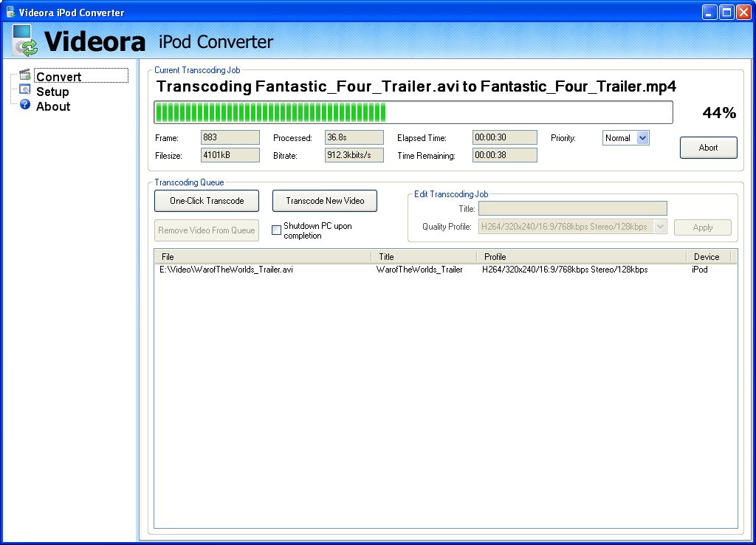Click the title bar application icon
Viewport: 756px width, 545px height.
10,12
